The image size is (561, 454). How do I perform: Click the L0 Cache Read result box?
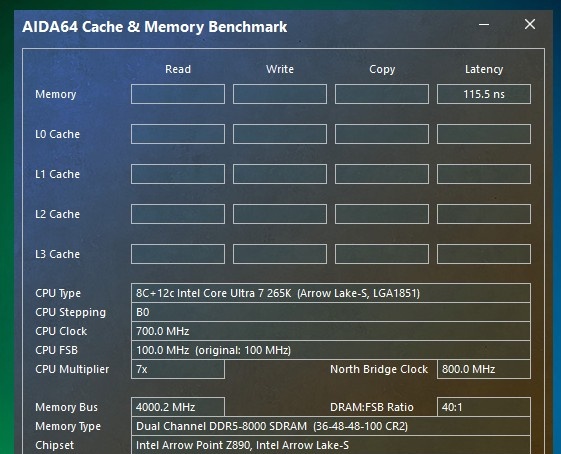(178, 134)
